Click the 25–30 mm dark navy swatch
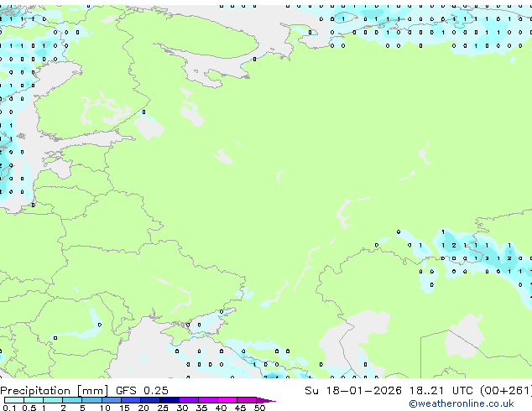Image resolution: width=532 pixels, height=411 pixels. point(170,400)
